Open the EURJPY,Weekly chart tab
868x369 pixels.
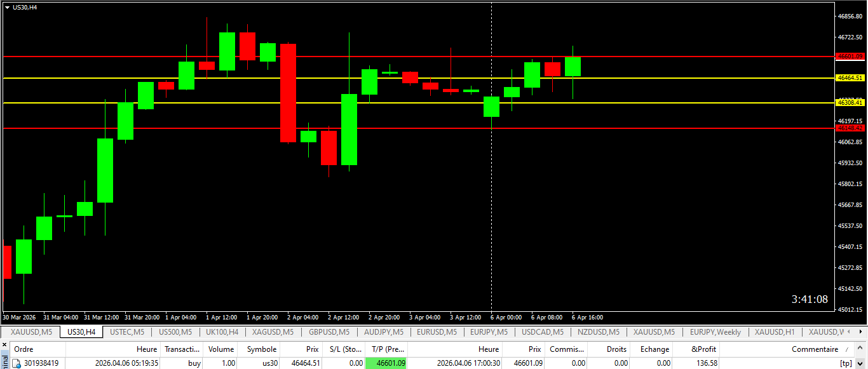(715, 332)
